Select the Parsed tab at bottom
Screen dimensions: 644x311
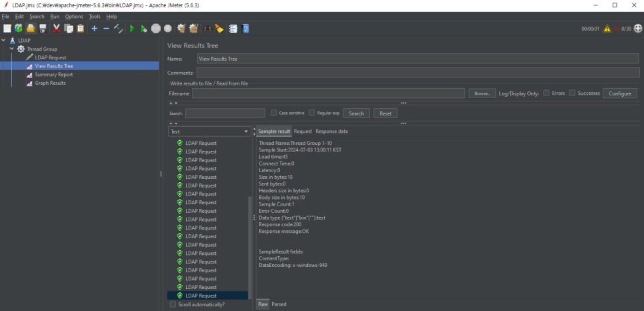pos(279,304)
